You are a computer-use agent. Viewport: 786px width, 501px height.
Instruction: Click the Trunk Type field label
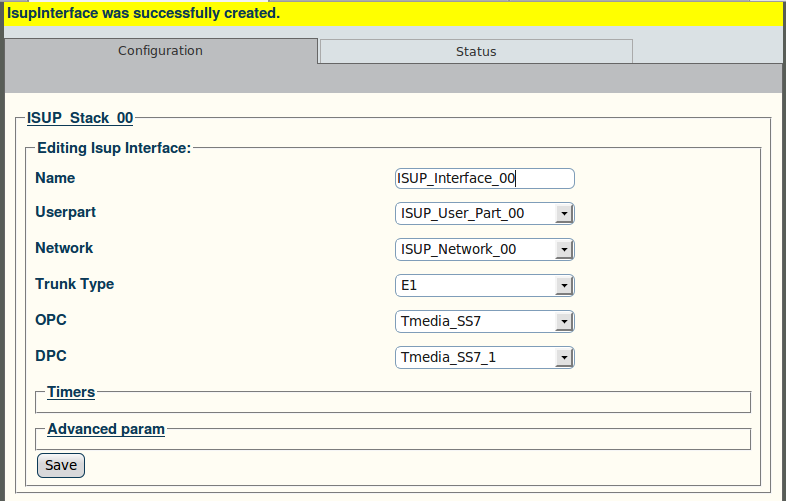[x=74, y=284]
